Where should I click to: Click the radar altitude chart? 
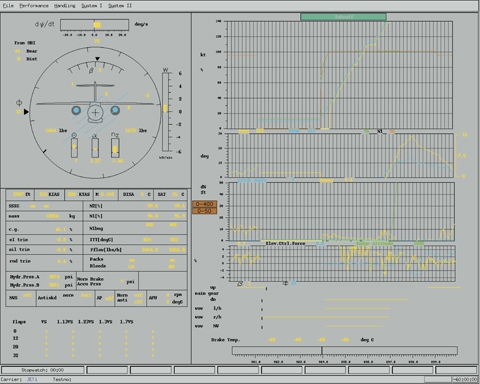342,211
